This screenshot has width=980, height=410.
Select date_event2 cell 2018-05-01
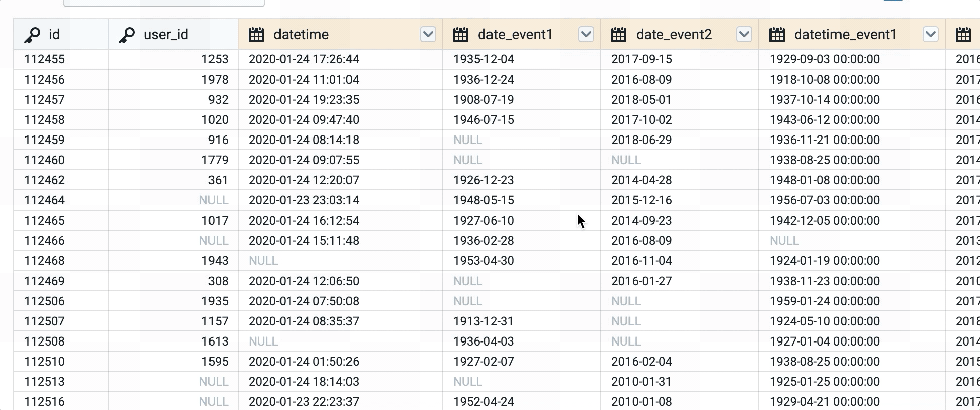click(680, 100)
